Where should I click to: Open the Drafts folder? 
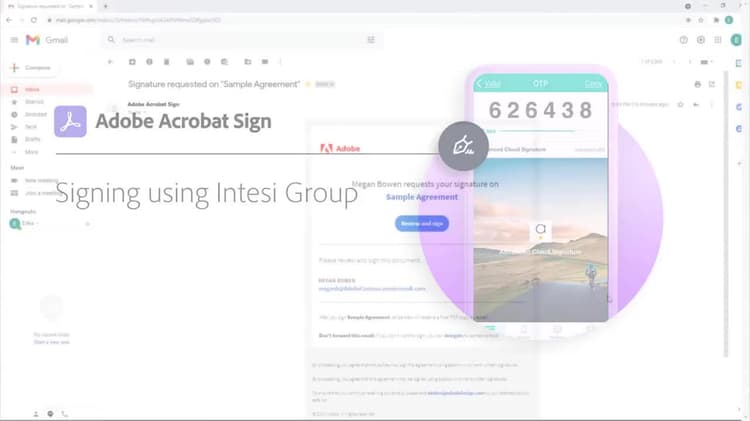click(33, 139)
